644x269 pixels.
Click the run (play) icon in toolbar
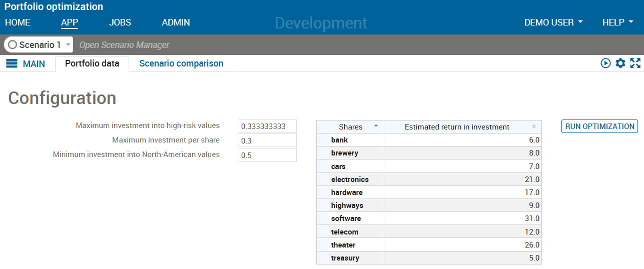(x=605, y=63)
